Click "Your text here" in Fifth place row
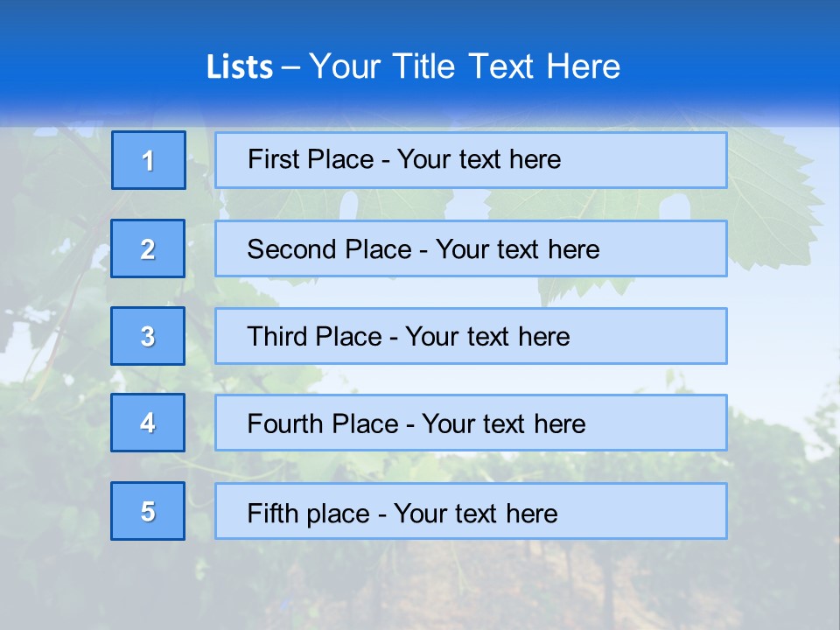The width and height of the screenshot is (840, 630). click(475, 513)
